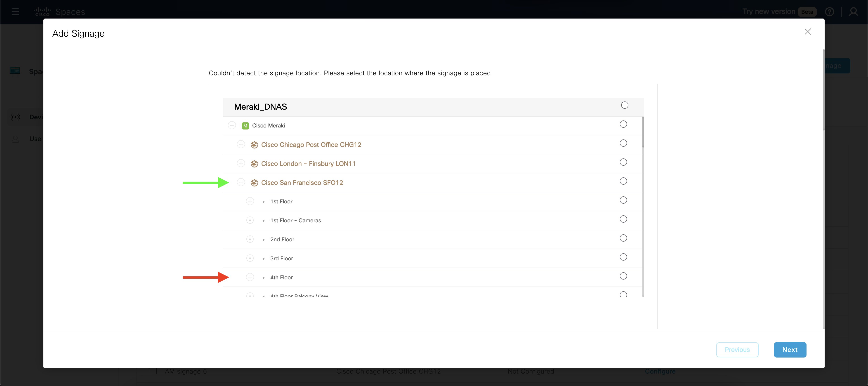868x386 pixels.
Task: Click the teal signage monitor icon in sidebar
Action: click(x=15, y=71)
